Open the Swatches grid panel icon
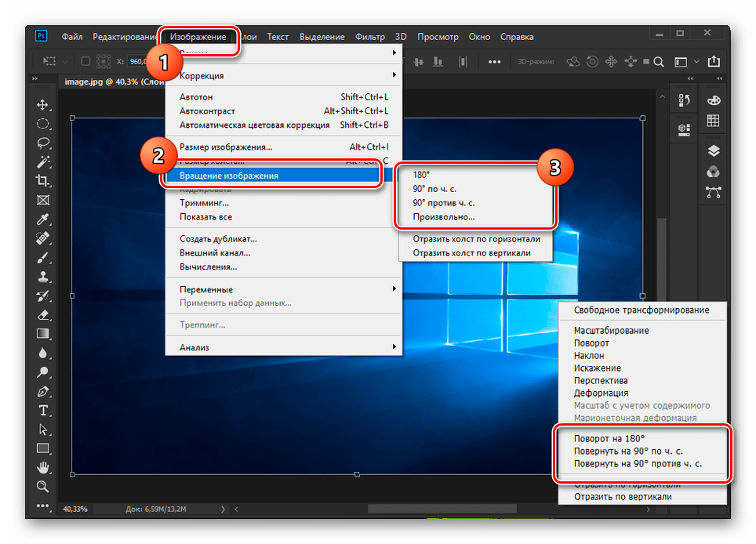This screenshot has width=756, height=544. (x=714, y=121)
